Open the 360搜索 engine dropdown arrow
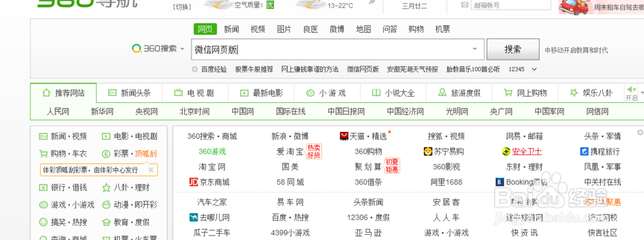 [183, 50]
